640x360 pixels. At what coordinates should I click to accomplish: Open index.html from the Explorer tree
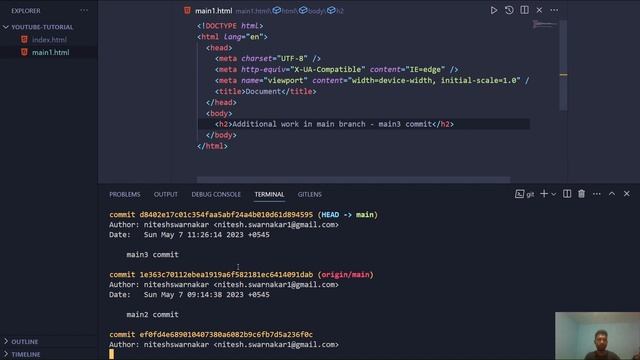(x=49, y=40)
